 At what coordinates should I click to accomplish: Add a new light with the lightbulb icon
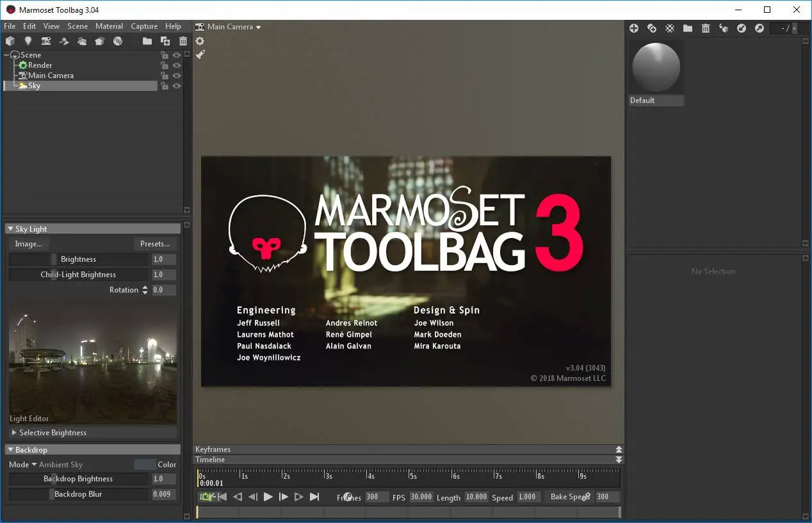click(x=28, y=41)
